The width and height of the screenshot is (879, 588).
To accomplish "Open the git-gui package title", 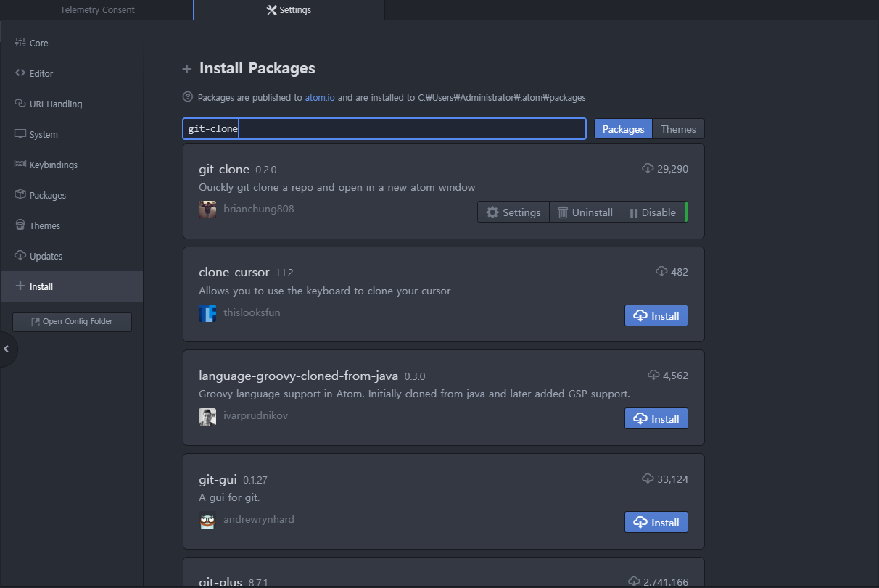I will pos(218,479).
